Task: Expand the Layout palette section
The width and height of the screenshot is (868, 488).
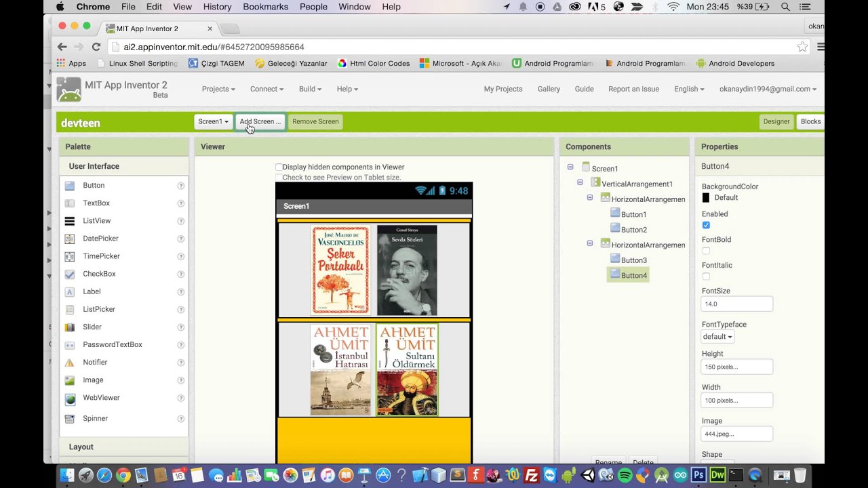Action: pyautogui.click(x=123, y=447)
